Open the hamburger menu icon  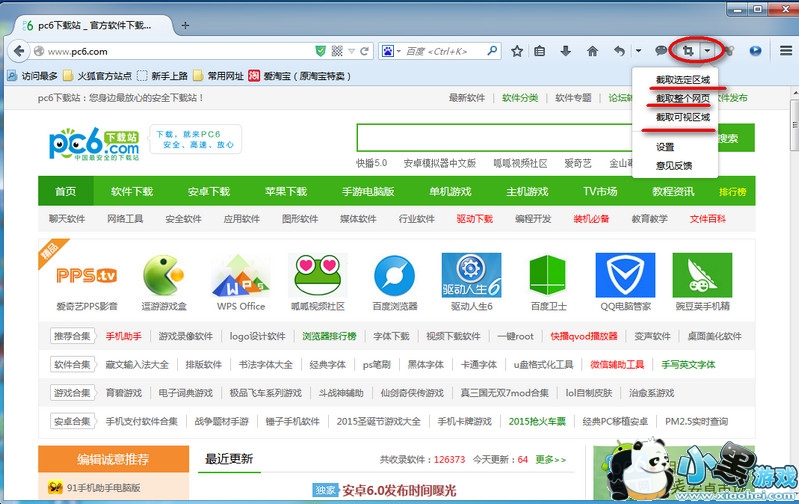click(786, 51)
